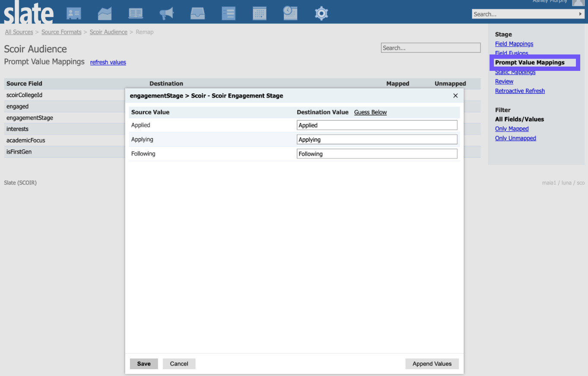Open the Retroactive Refresh stage

[520, 91]
